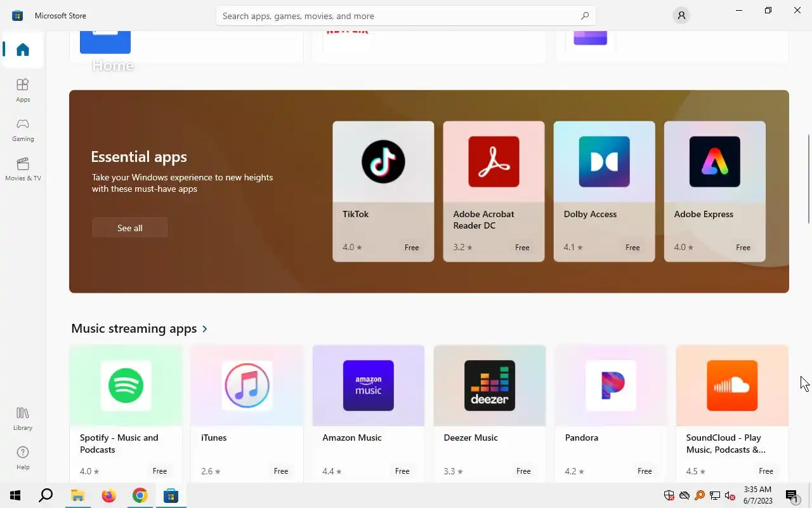Open the Pandora app icon
The height and width of the screenshot is (508, 812).
(x=610, y=385)
